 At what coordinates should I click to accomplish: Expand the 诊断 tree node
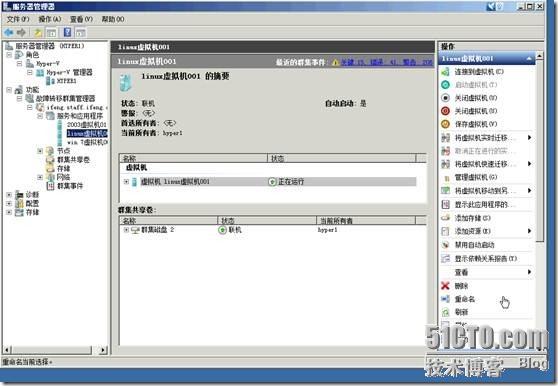coord(9,195)
